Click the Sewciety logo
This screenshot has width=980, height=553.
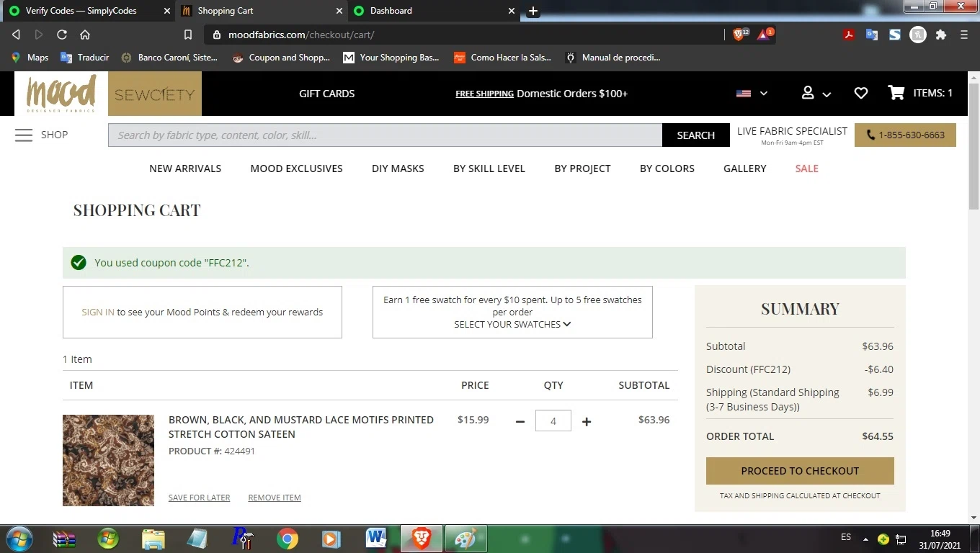[x=155, y=94]
